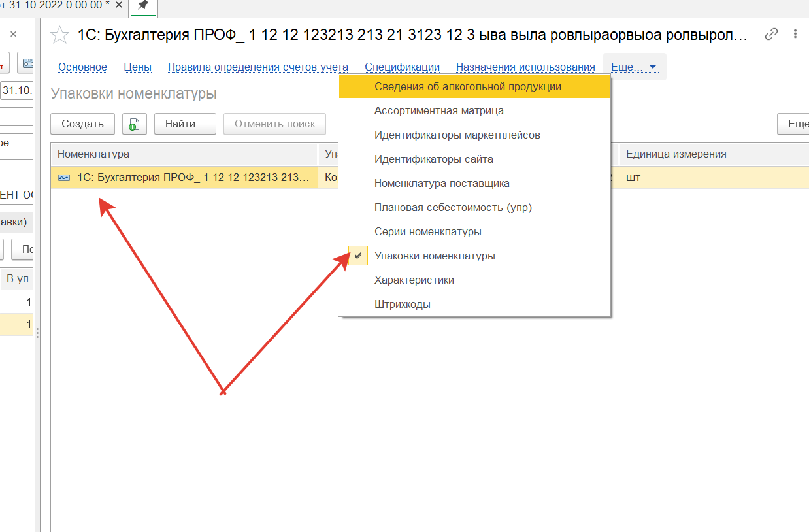Choose Плановая себестоимость (упр)

pos(474,207)
